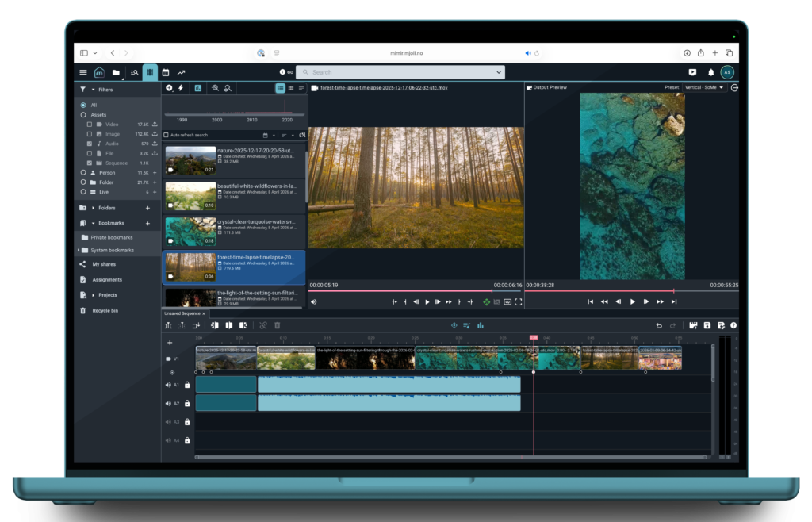Jump to start of Output Preview
Viewport: 812px width, 522px height.
pos(590,302)
